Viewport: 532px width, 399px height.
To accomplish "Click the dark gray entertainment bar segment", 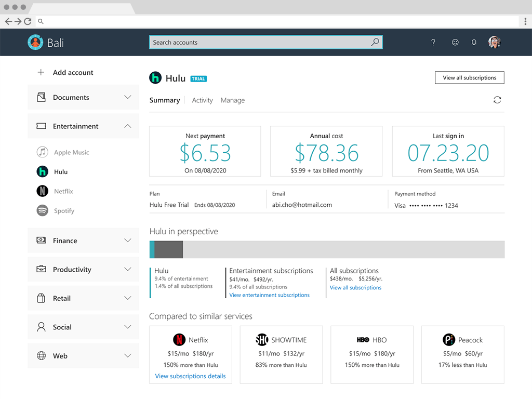I will pos(169,249).
